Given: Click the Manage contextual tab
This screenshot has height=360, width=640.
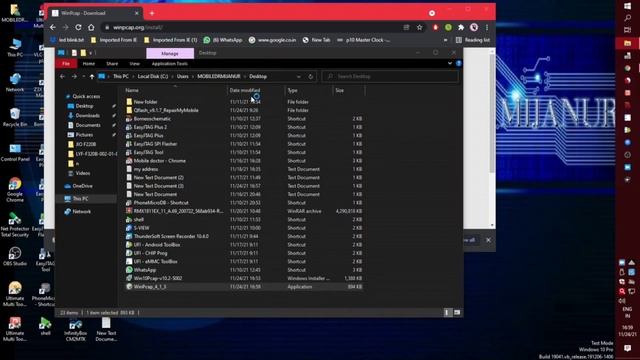Looking at the screenshot, I should tap(170, 53).
